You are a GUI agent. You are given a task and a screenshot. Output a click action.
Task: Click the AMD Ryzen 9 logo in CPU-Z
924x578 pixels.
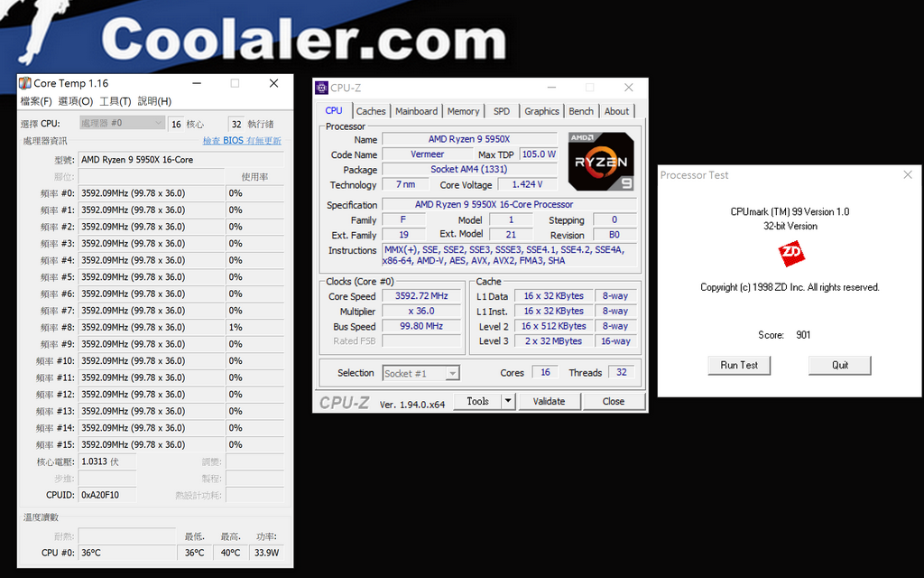[601, 161]
